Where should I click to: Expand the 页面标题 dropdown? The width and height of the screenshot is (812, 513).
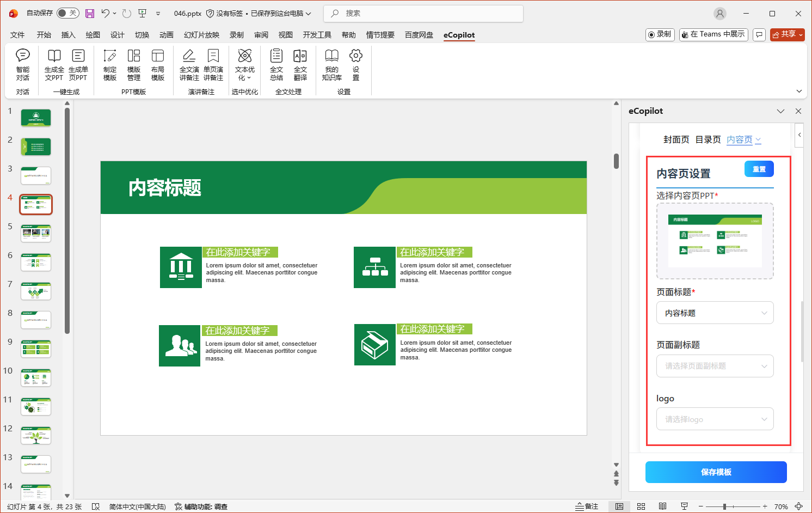click(x=715, y=313)
